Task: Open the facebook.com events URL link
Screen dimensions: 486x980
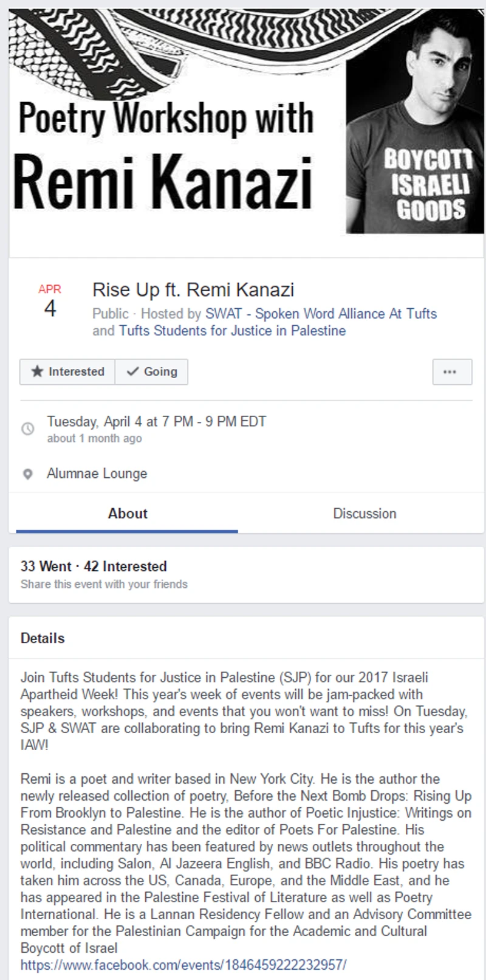Action: click(x=183, y=965)
